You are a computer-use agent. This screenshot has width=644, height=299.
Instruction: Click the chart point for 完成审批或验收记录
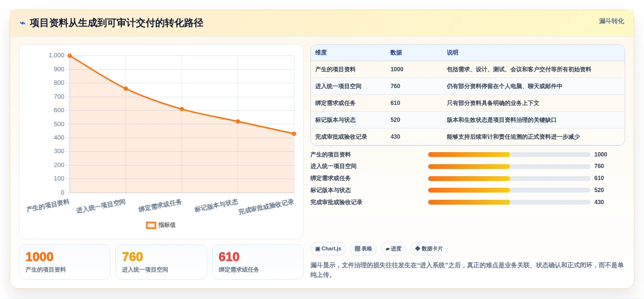(x=294, y=134)
